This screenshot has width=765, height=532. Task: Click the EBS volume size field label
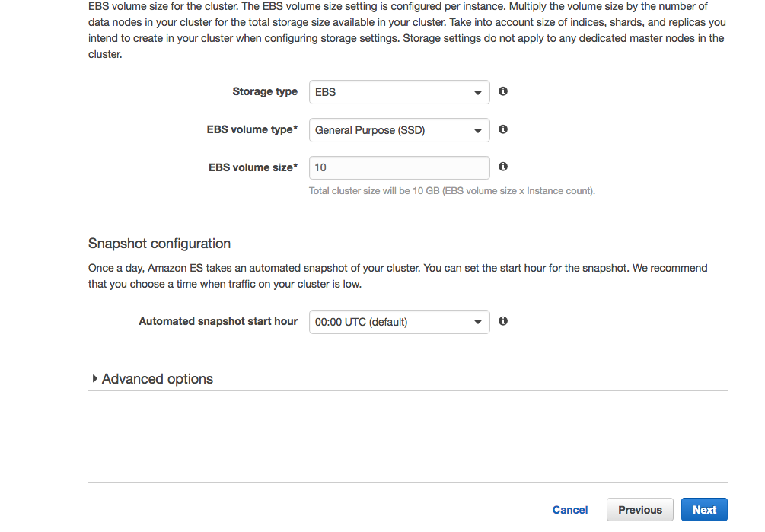[x=253, y=167]
